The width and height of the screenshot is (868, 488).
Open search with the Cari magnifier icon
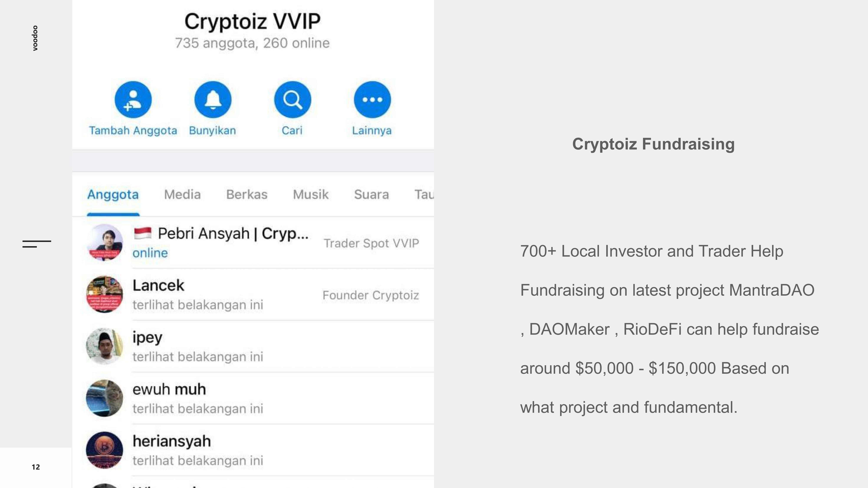click(x=293, y=100)
